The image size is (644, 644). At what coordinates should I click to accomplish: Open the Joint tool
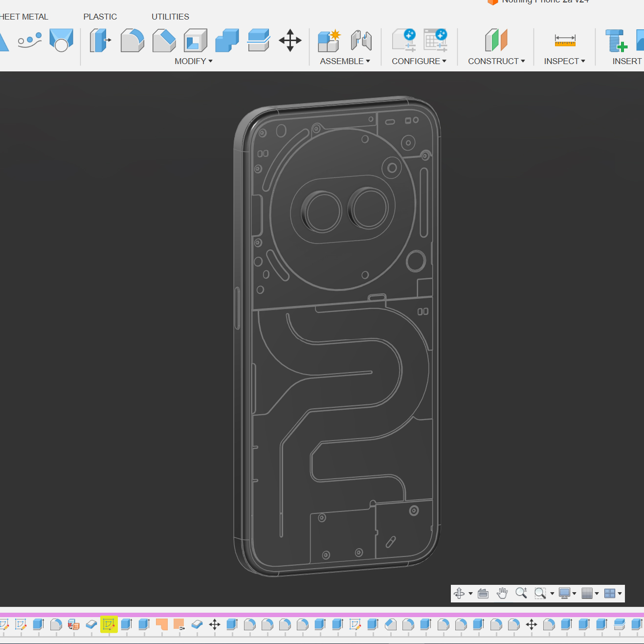pos(361,40)
